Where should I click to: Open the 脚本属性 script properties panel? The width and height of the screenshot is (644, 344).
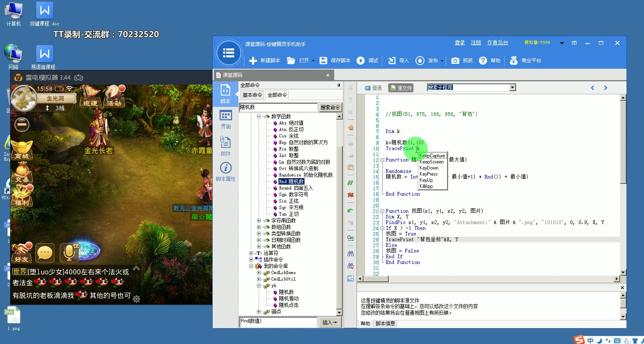(226, 172)
